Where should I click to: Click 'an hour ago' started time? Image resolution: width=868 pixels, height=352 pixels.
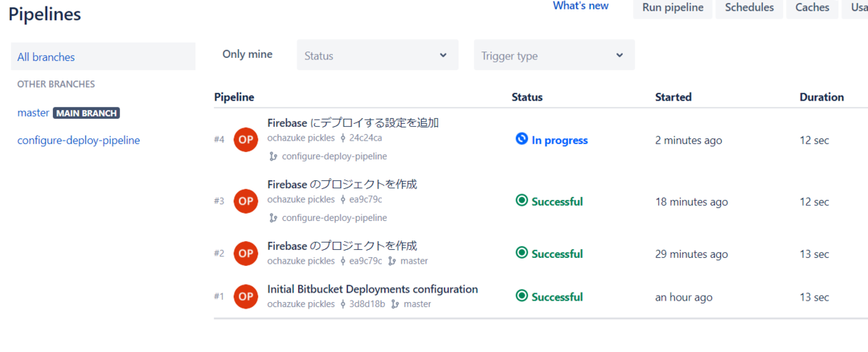tap(684, 297)
